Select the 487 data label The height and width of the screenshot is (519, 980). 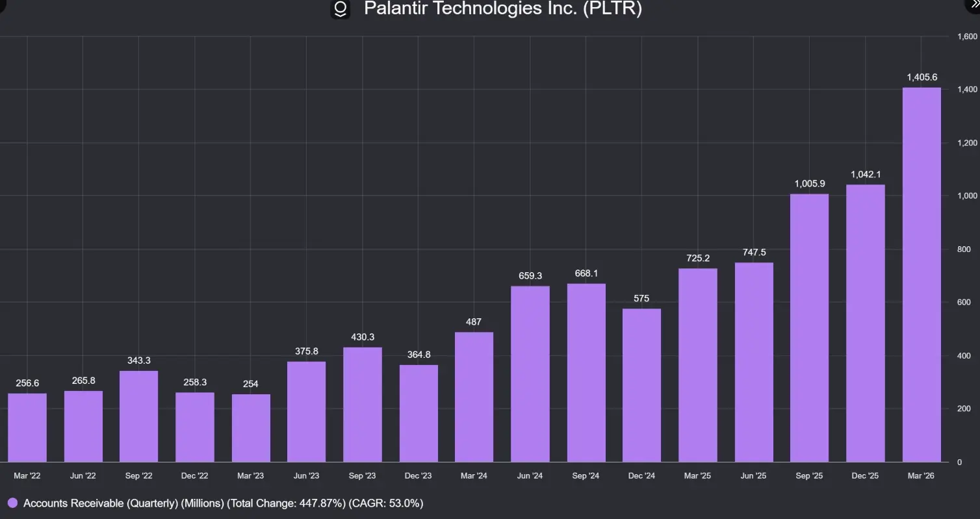(x=474, y=322)
